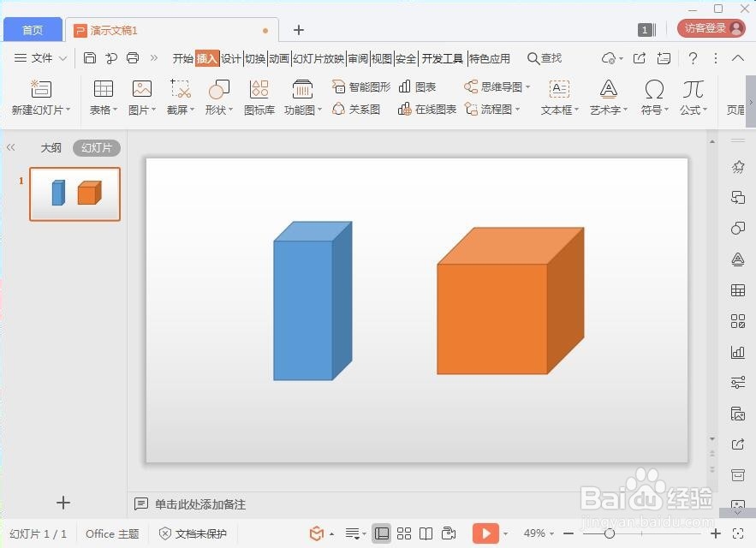Click 访客登录 guest login button
The width and height of the screenshot is (756, 548).
(711, 28)
